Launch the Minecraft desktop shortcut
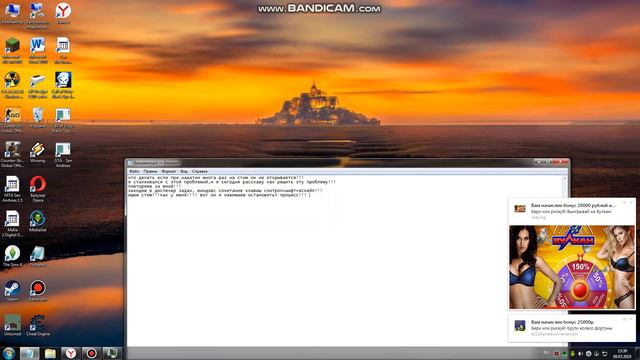The height and width of the screenshot is (360, 640). pyautogui.click(x=12, y=50)
